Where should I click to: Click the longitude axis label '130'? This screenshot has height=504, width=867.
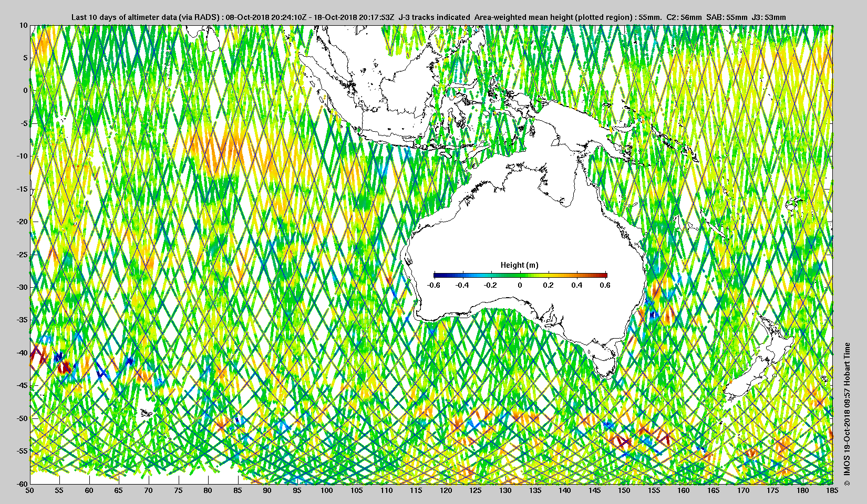505,491
